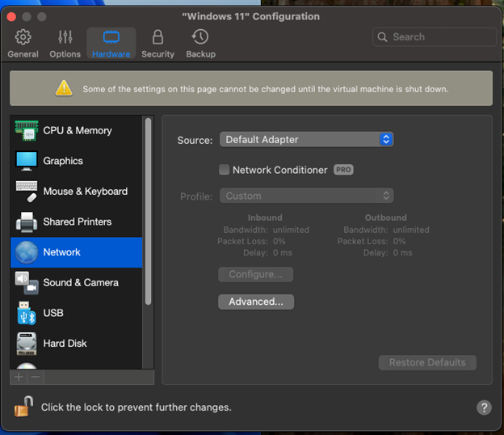504x435 pixels.
Task: Click the hardware list scrollbar
Action: coord(148,211)
